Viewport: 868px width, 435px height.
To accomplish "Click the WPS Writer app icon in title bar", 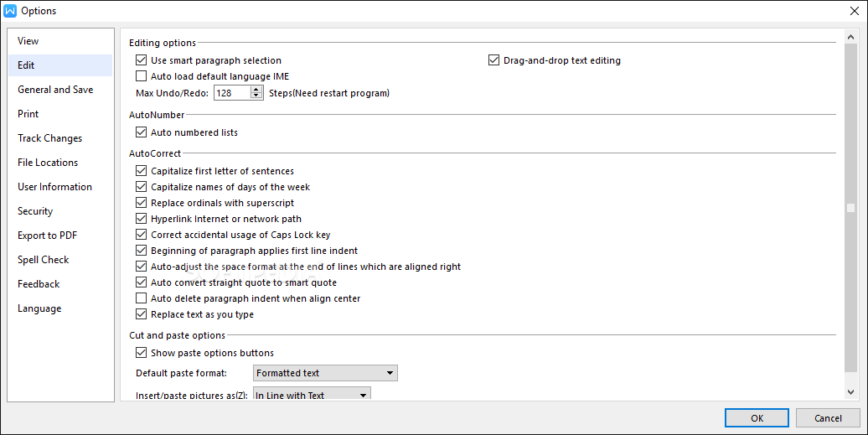I will pos(10,11).
